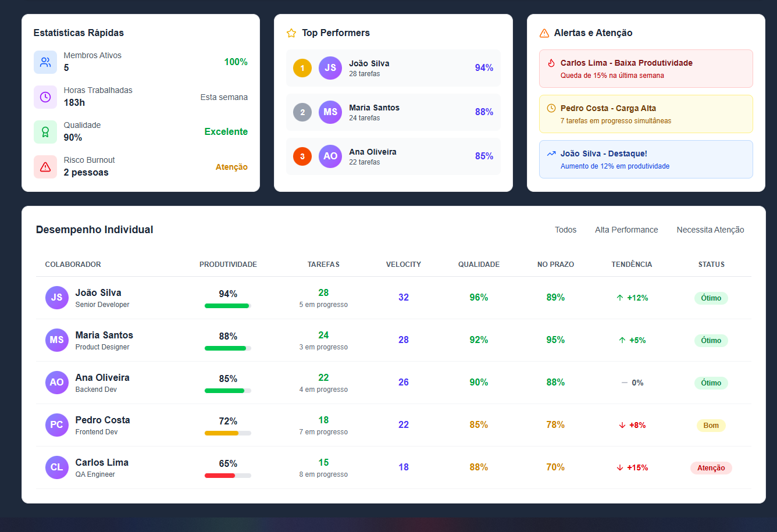Click the Ótimo status badge for Maria Santos
This screenshot has height=532, width=777.
tap(711, 340)
